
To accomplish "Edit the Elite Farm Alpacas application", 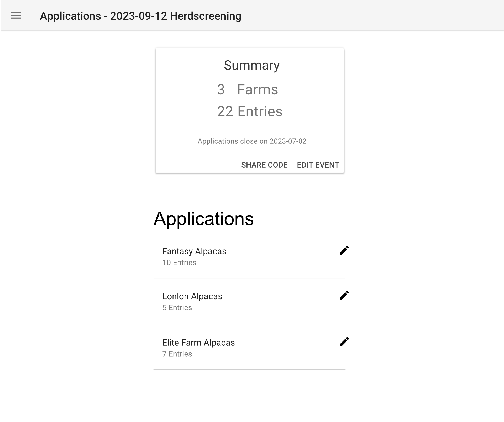I will click(344, 342).
